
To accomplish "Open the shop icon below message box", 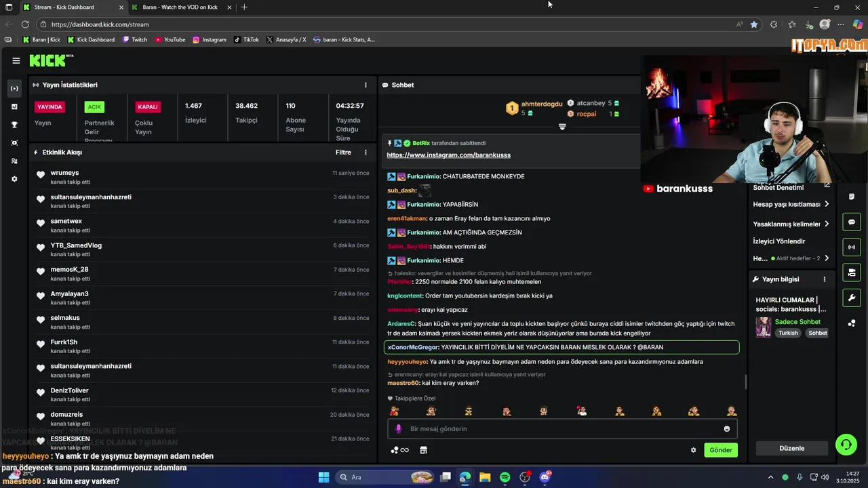I will 424,450.
